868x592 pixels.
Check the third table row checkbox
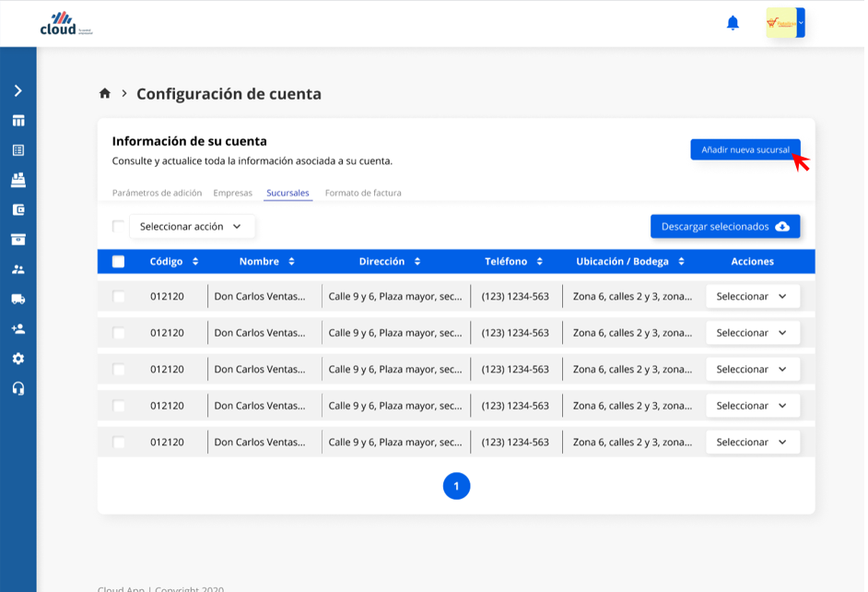click(119, 370)
